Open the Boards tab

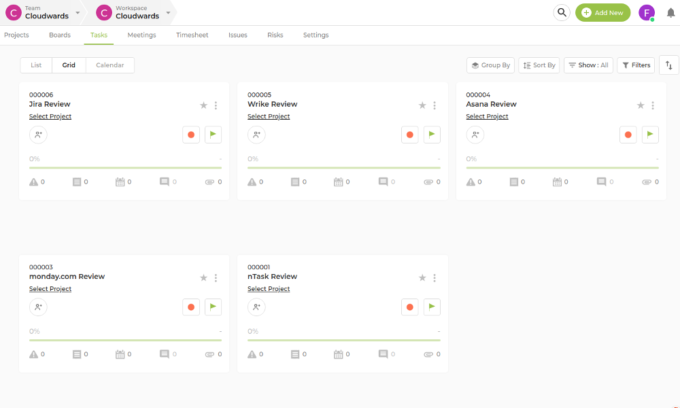click(x=60, y=35)
